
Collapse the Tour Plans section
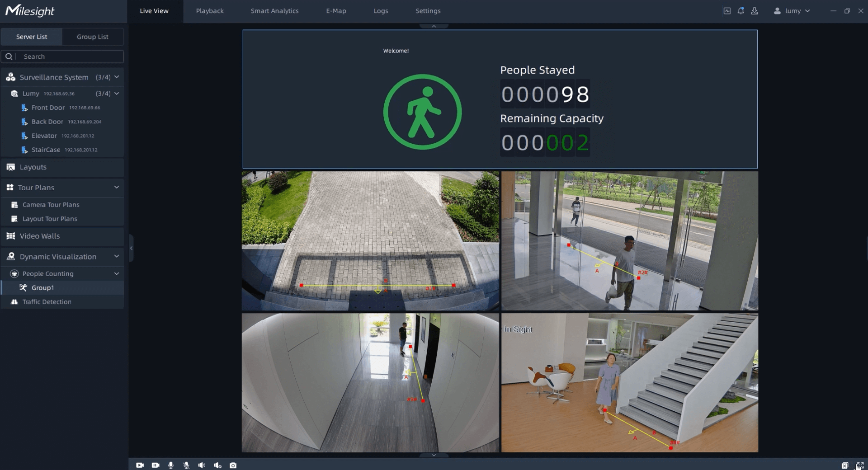click(x=117, y=187)
